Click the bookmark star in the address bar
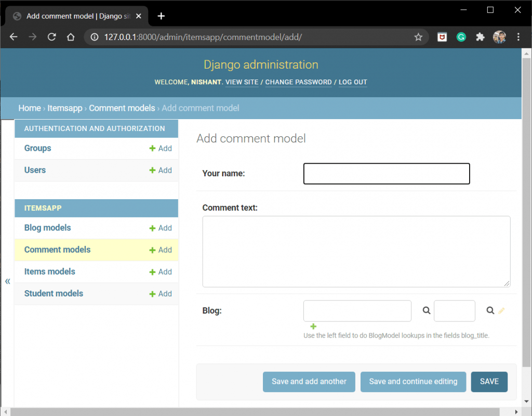The height and width of the screenshot is (416, 532). pos(418,37)
